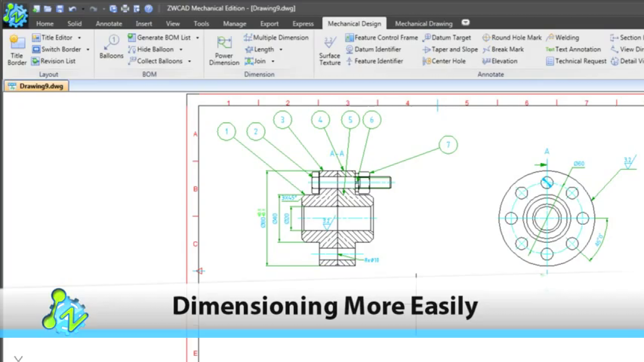Insert a Feature Control Frame
The image size is (644, 362).
click(382, 38)
